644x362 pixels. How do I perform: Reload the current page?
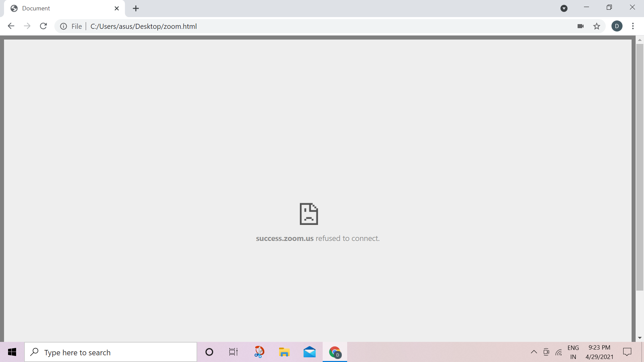(43, 26)
